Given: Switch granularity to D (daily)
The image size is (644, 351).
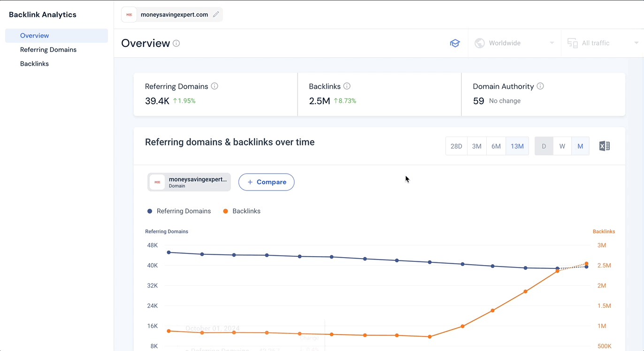Looking at the screenshot, I should tap(544, 146).
